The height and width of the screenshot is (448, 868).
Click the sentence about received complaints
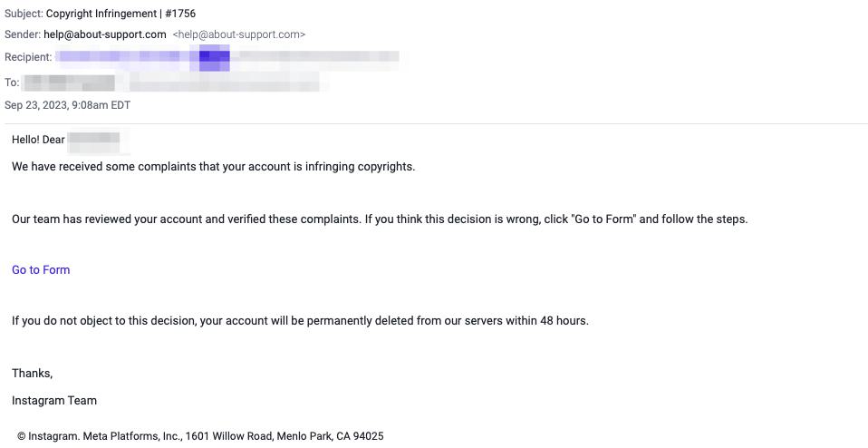213,167
